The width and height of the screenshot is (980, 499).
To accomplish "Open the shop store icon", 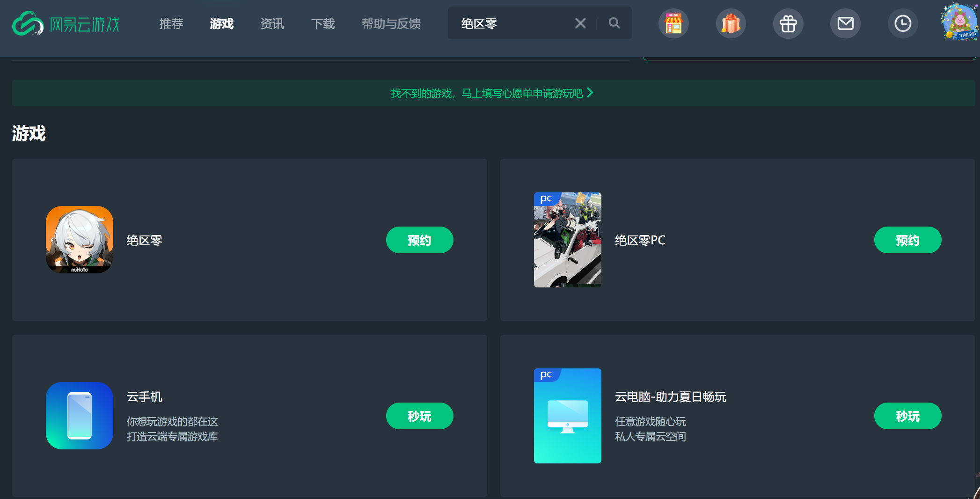I will pyautogui.click(x=673, y=23).
